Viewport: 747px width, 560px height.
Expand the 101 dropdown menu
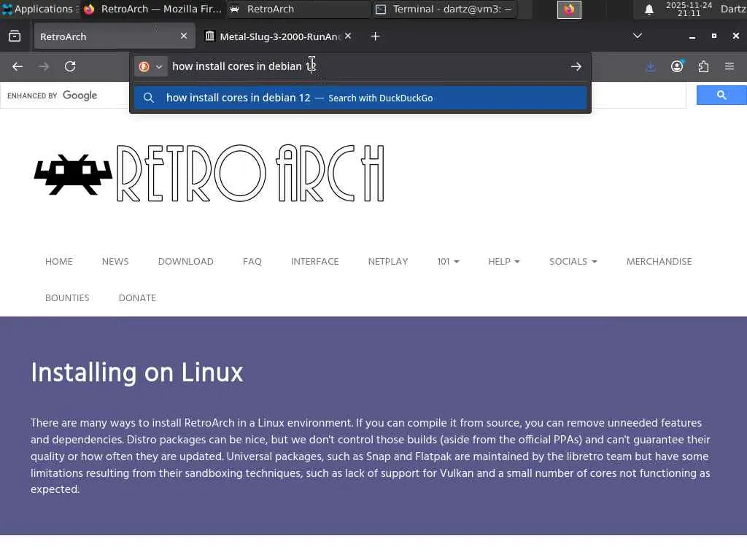tap(448, 262)
